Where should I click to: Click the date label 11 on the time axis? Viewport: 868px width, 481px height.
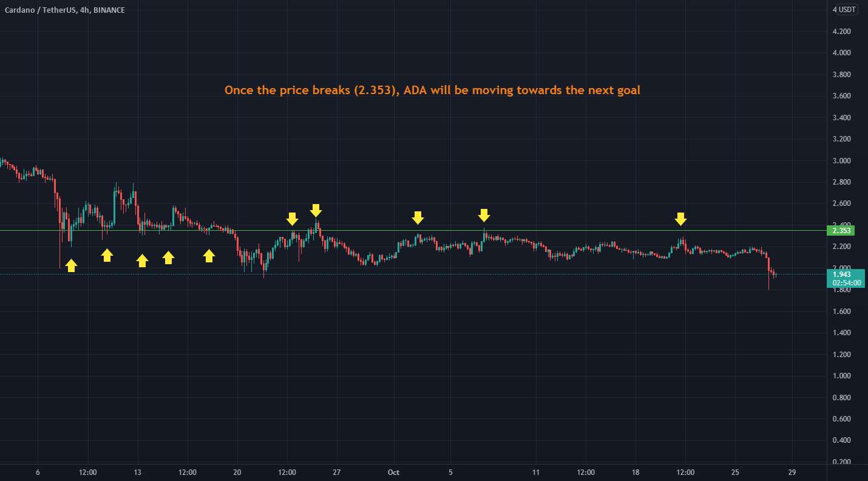[536, 472]
